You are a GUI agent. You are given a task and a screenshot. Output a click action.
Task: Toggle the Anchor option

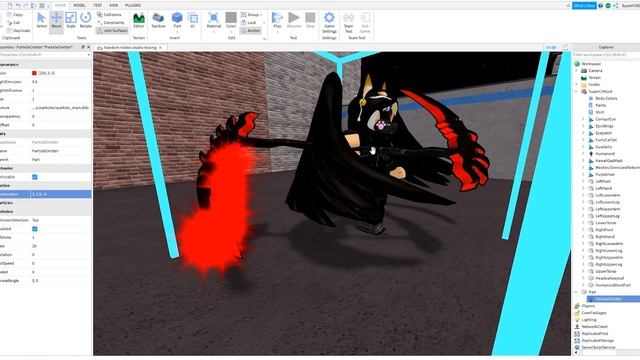coord(251,31)
